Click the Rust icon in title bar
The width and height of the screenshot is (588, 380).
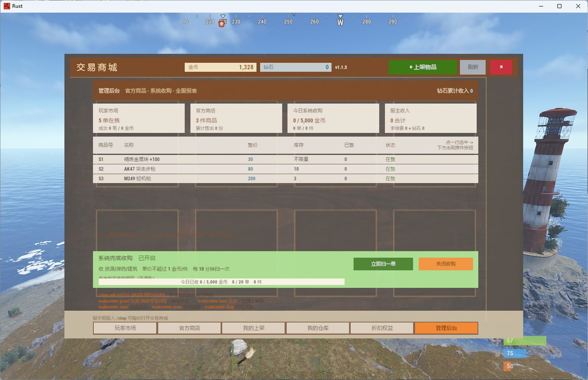7,6
